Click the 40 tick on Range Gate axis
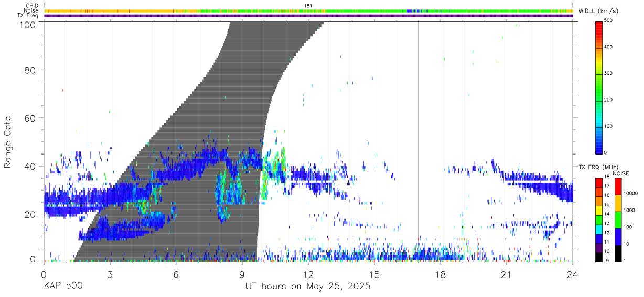The height and width of the screenshot is (297, 644). point(30,166)
